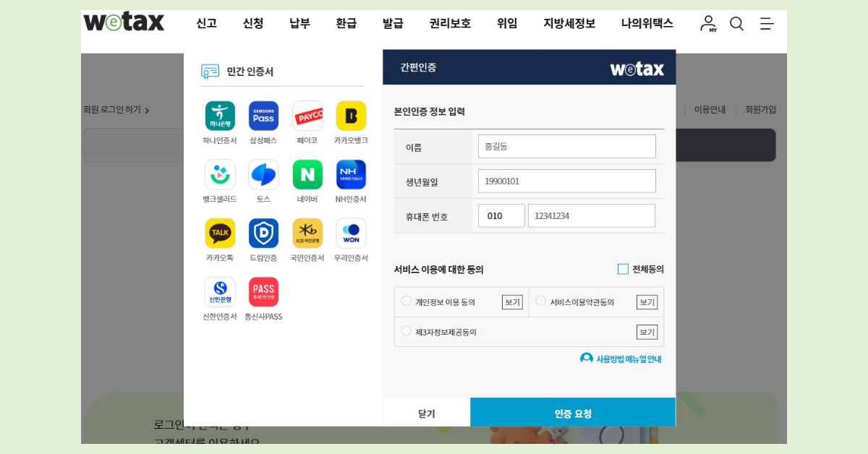Choose the Samsung Pass icon
Viewport: 868px width, 454px height.
(263, 116)
